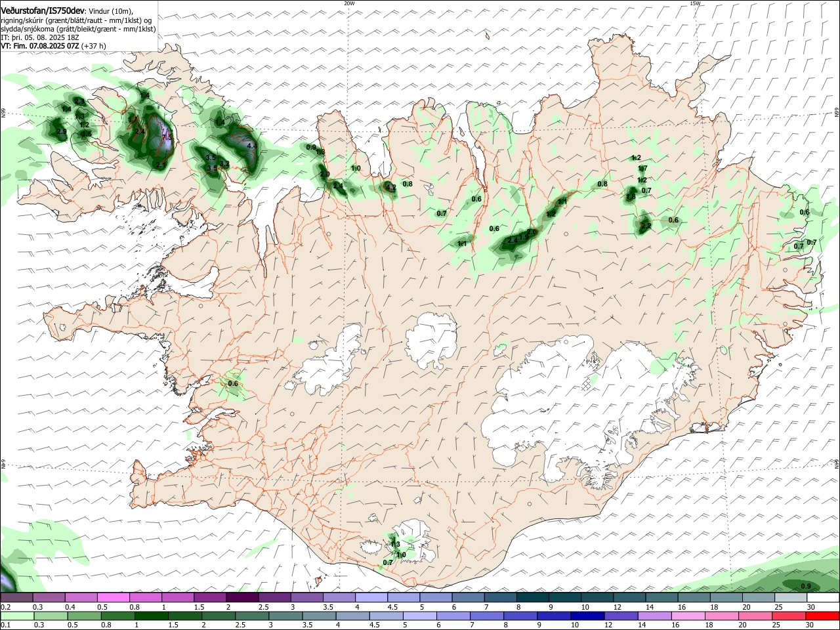
Task: Click the 4.4 precipitation value
Action: click(251, 146)
